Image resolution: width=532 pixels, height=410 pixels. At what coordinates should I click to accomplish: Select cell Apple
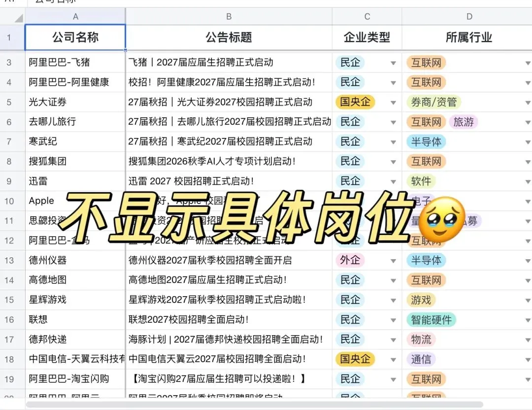coord(75,201)
